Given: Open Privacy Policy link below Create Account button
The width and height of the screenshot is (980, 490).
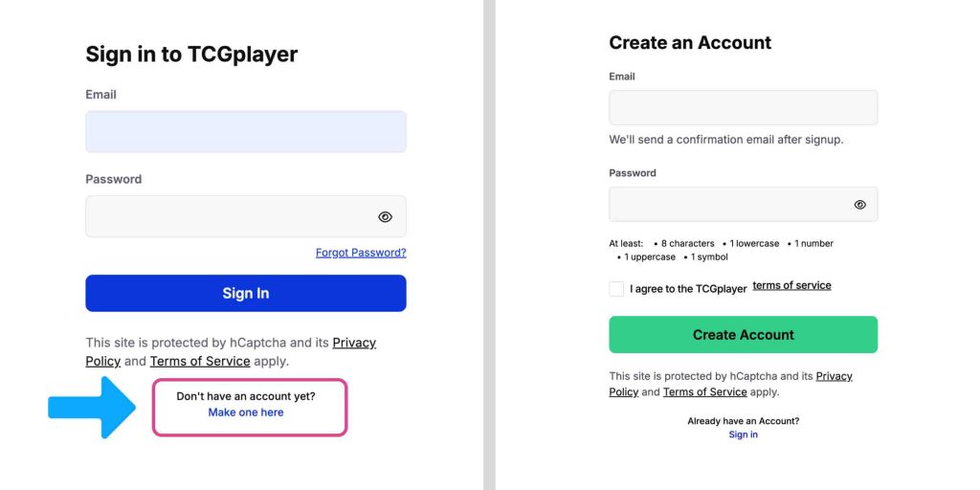Looking at the screenshot, I should tap(834, 376).
